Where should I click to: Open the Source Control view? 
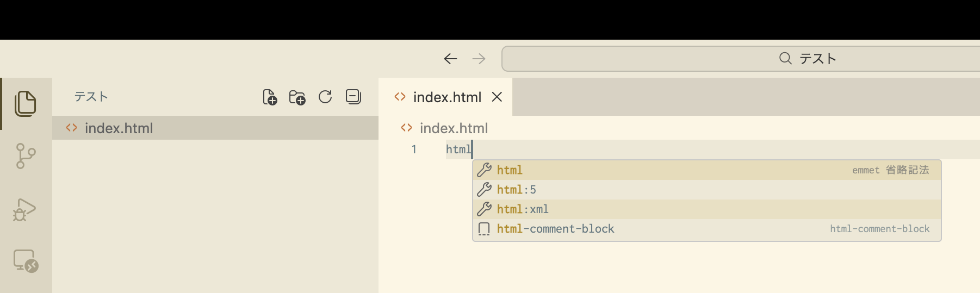pyautogui.click(x=26, y=156)
